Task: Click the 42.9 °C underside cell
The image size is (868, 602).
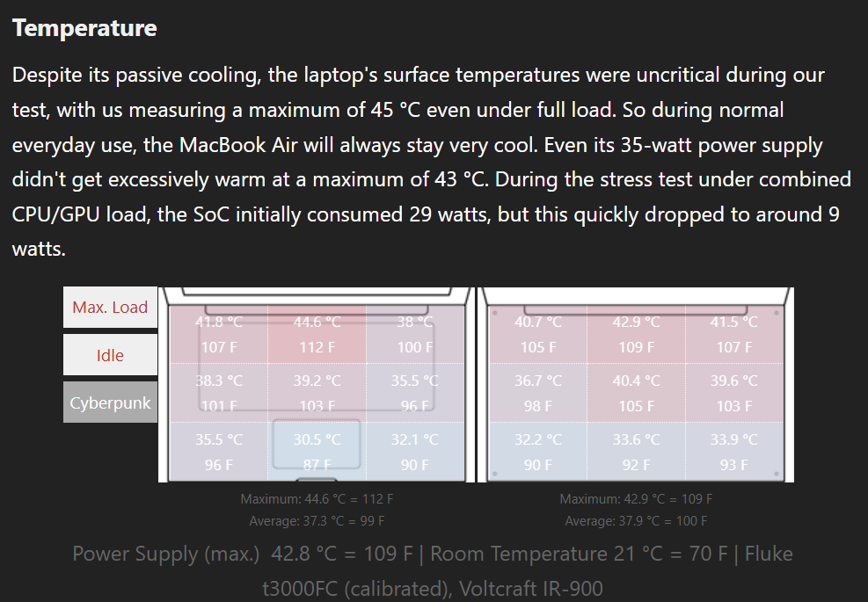Action: coord(636,334)
